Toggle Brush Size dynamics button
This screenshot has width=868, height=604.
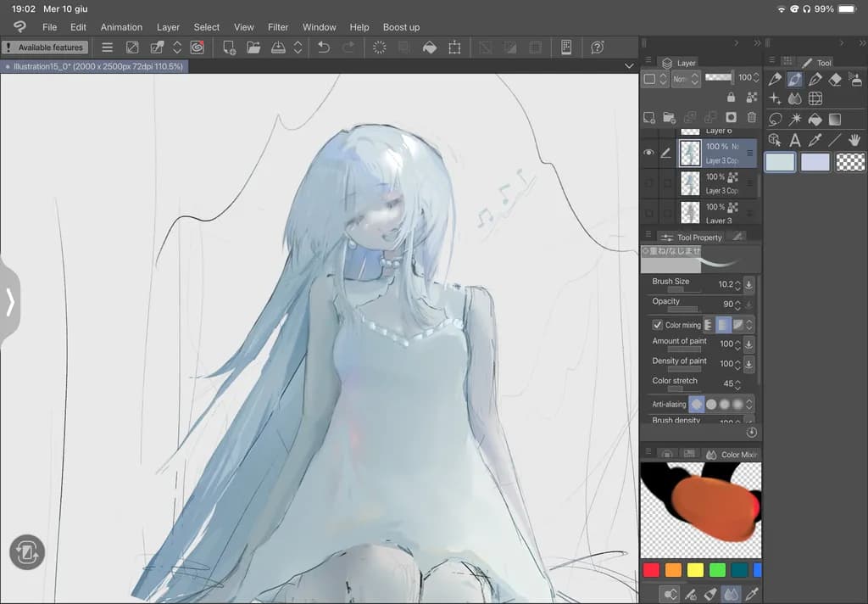pyautogui.click(x=748, y=285)
